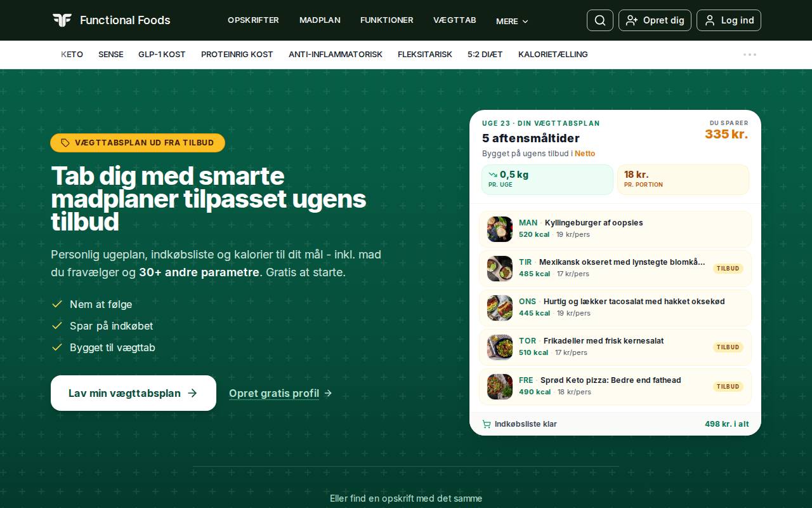The height and width of the screenshot is (508, 812).
Task: Click the checkmark beside Nem at følge
Action: click(57, 304)
